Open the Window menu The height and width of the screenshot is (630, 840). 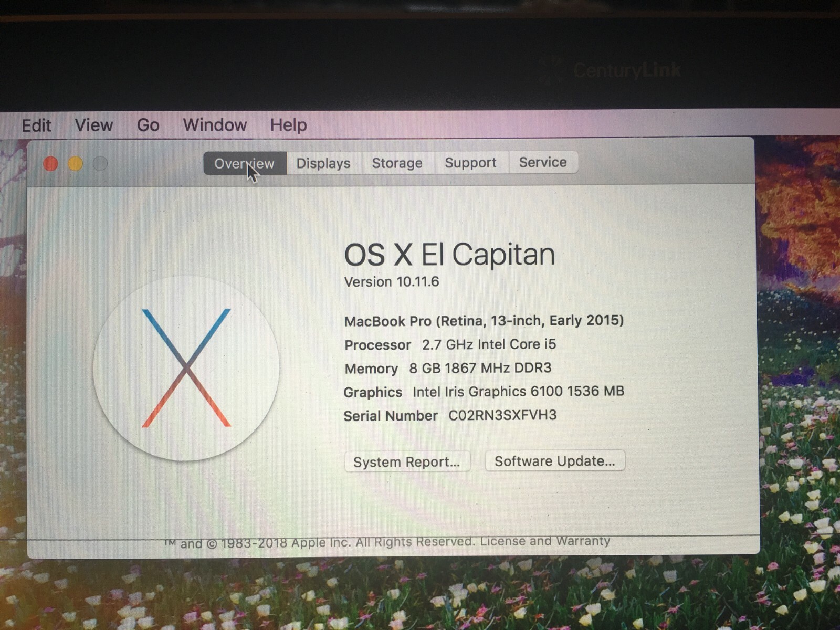(215, 124)
